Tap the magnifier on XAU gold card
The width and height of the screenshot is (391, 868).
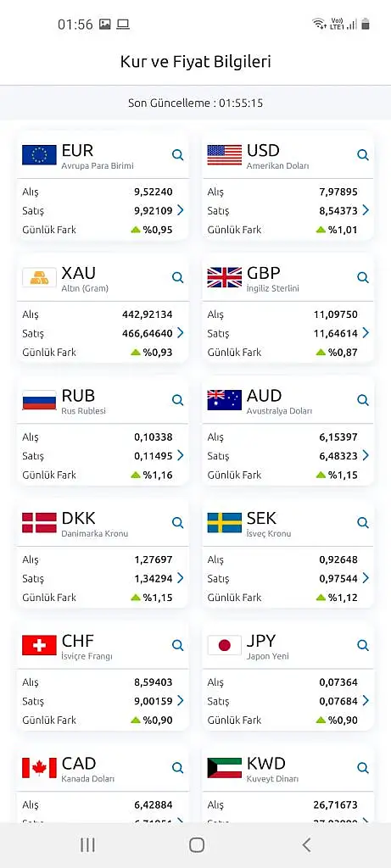pyautogui.click(x=178, y=277)
